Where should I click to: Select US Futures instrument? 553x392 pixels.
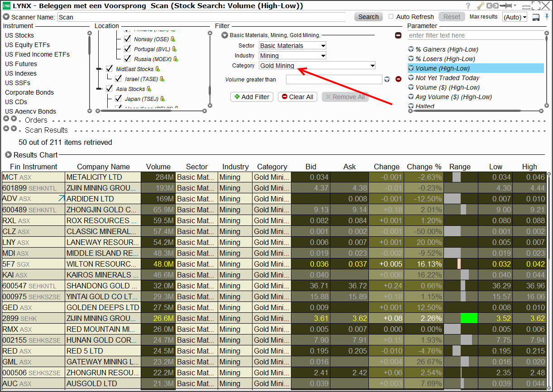[x=21, y=64]
